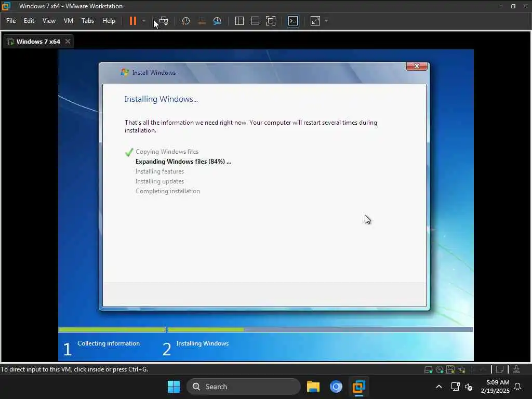Open the Chrome browser taskbar icon
This screenshot has height=399, width=532.
click(x=336, y=387)
